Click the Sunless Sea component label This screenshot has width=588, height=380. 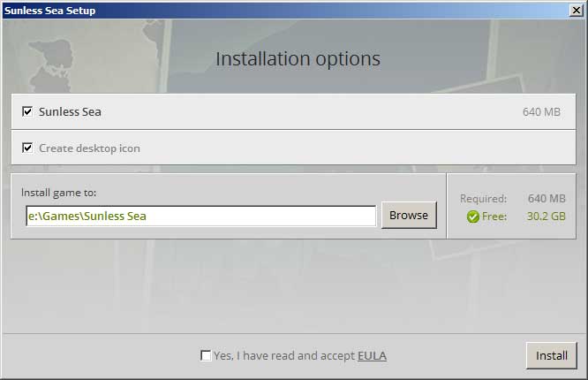tap(70, 112)
